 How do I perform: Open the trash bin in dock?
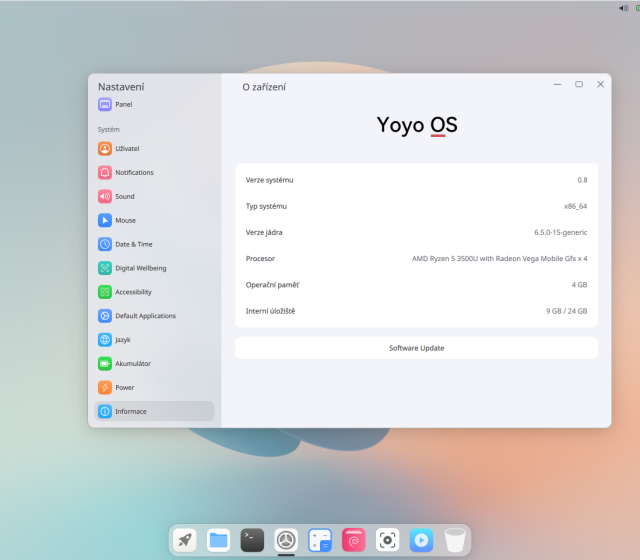[455, 541]
